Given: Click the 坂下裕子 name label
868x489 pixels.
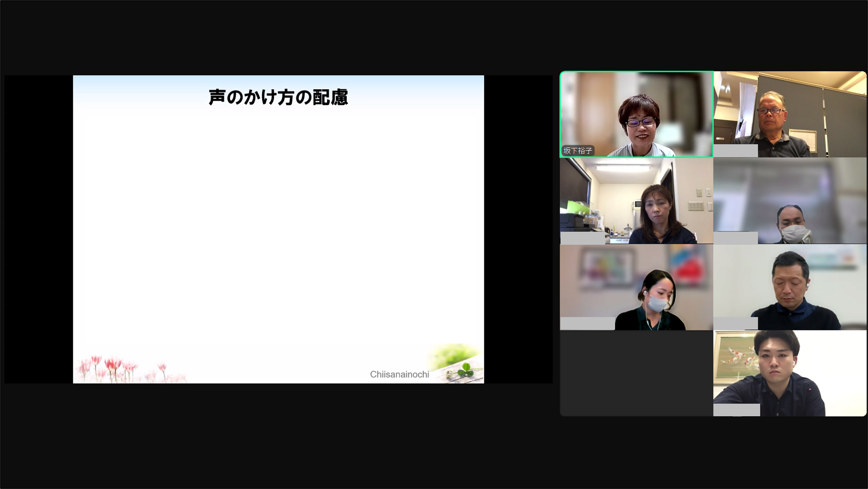Looking at the screenshot, I should tap(578, 151).
